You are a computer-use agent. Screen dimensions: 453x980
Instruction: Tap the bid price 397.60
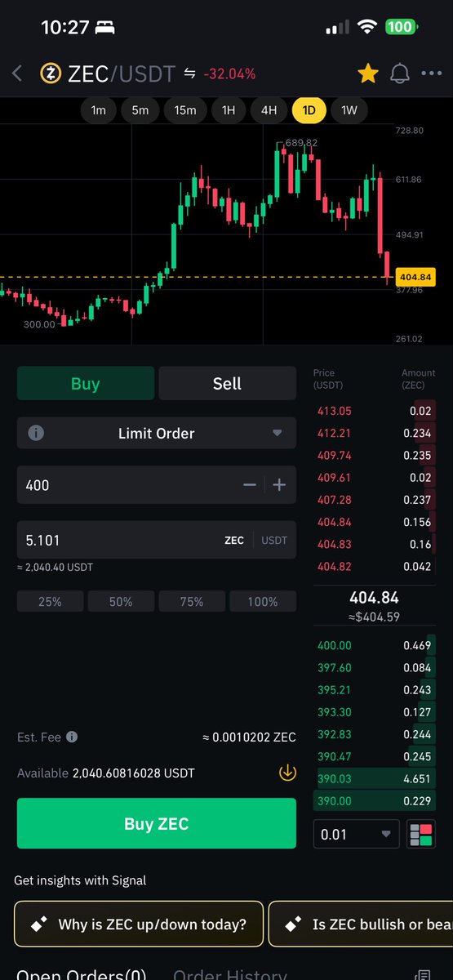(334, 667)
